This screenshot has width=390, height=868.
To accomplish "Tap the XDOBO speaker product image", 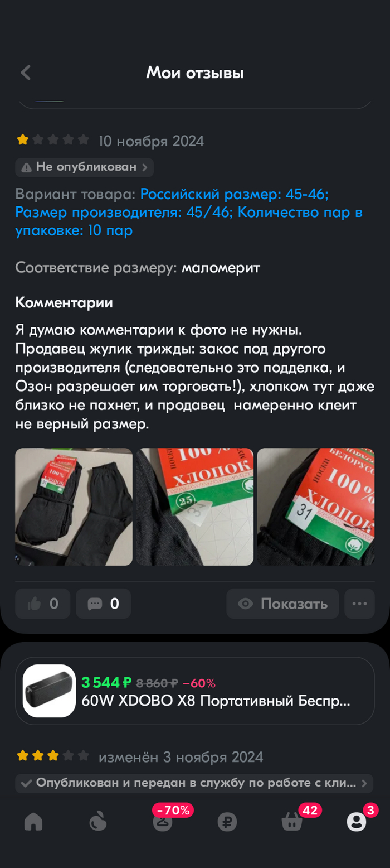I will [x=49, y=691].
